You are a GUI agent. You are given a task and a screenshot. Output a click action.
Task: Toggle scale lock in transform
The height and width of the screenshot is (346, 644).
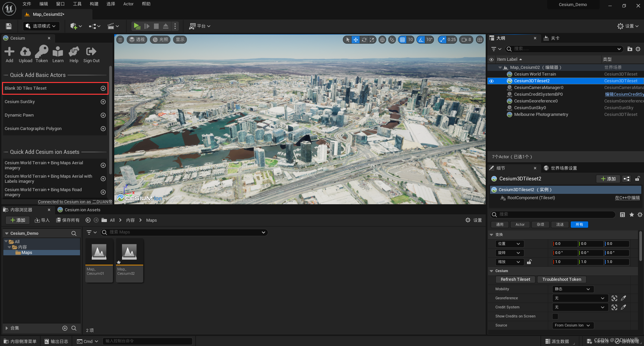pos(529,262)
